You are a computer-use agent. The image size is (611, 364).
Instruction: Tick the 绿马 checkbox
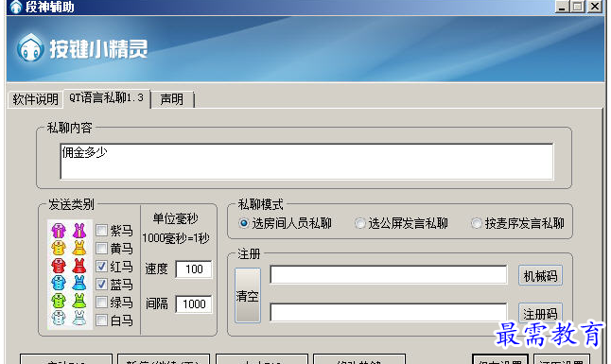click(x=101, y=302)
